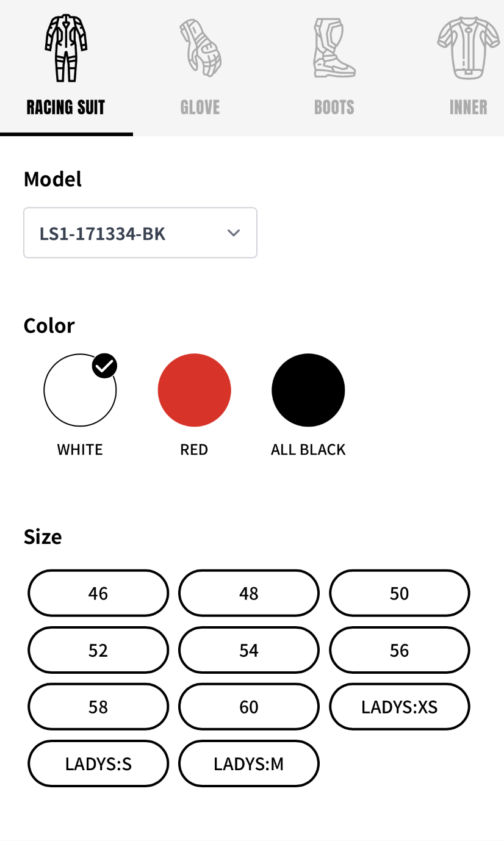Click the glove icon
The height and width of the screenshot is (841, 504).
pyautogui.click(x=200, y=49)
